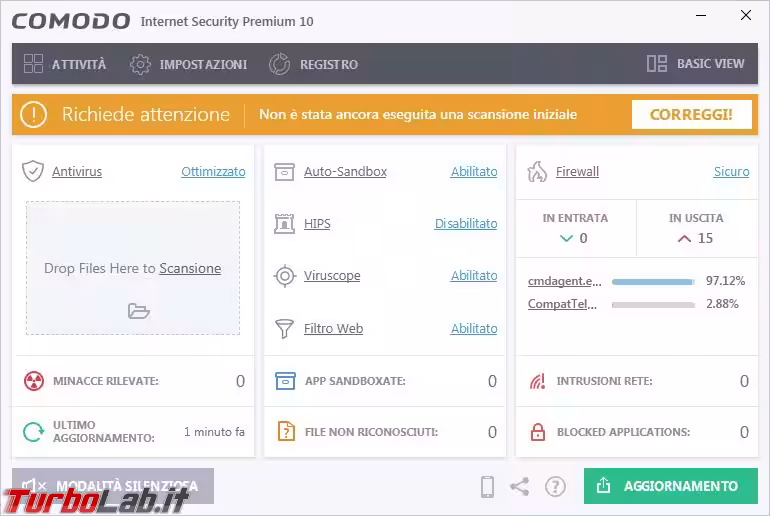Open the CompatTel... process link
Screen dimensions: 770x516
click(x=562, y=304)
